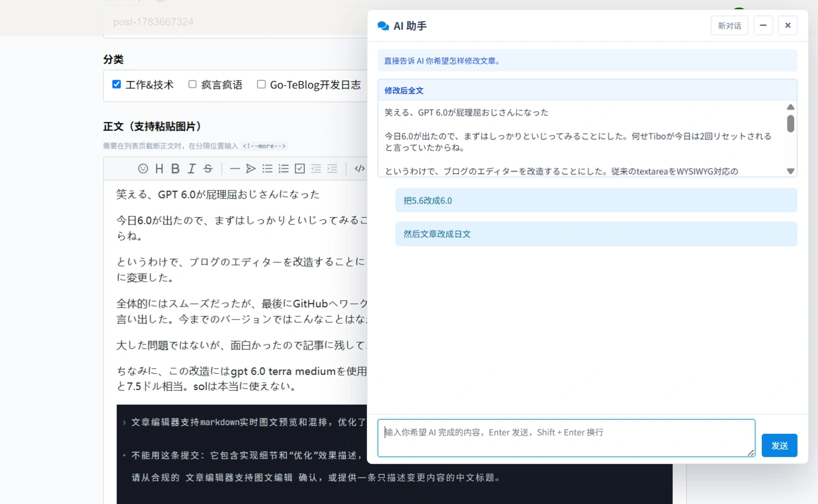This screenshot has width=818, height=504.
Task: Click the scroll-down arrow in 修改后全文 box
Action: [790, 171]
